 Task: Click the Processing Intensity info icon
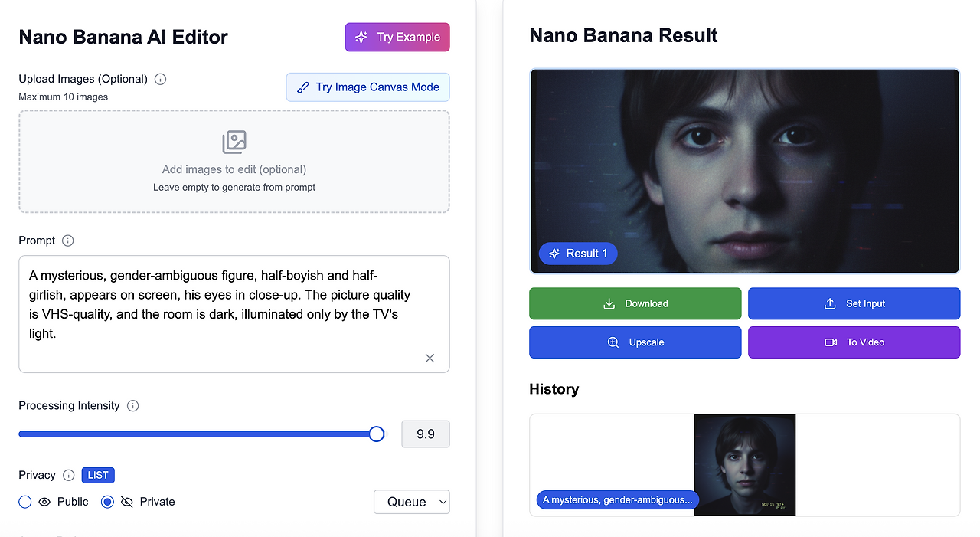pyautogui.click(x=132, y=406)
